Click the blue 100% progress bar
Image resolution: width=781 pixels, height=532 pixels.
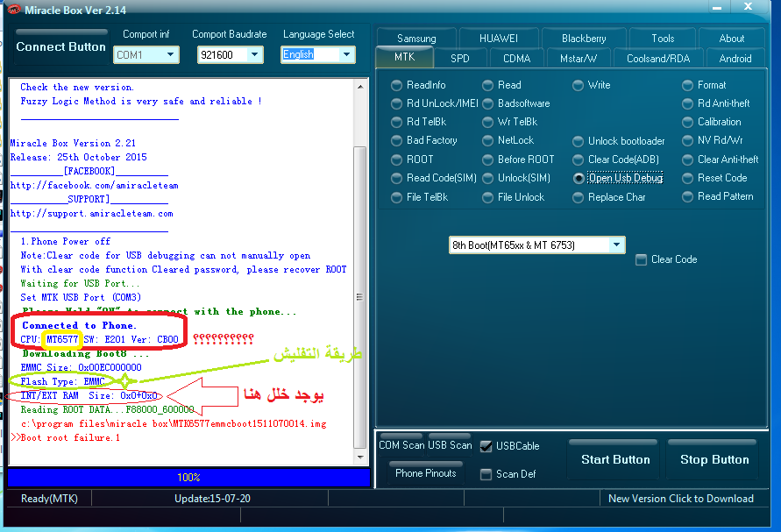coord(188,477)
